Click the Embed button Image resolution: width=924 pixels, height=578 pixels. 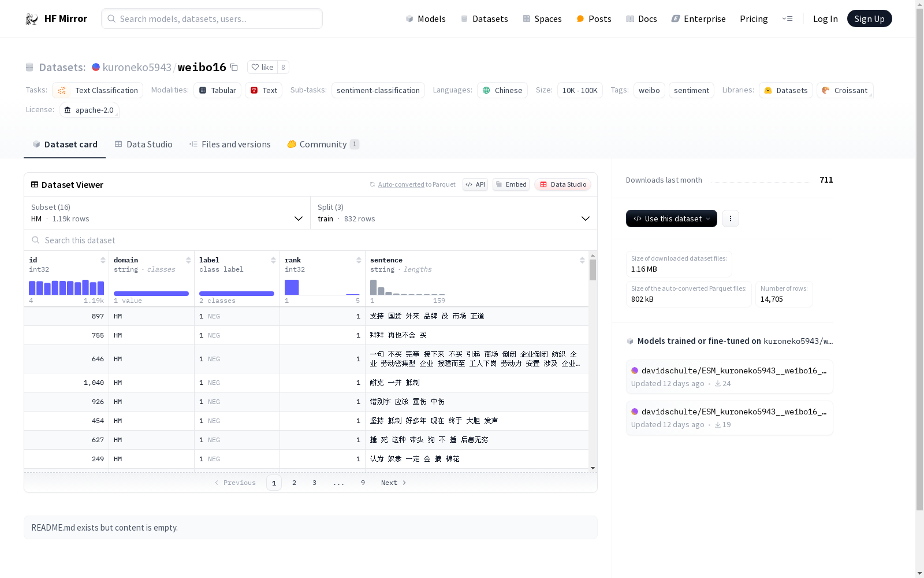511,184
